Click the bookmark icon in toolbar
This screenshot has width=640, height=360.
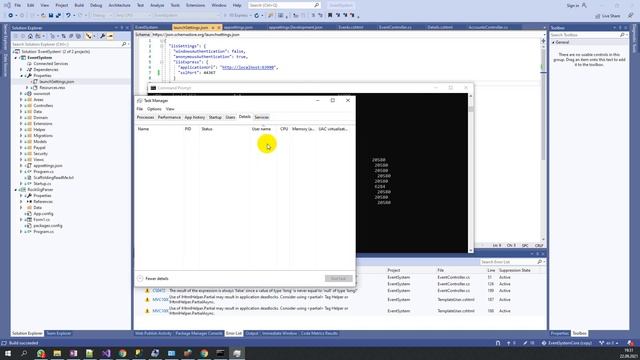click(330, 16)
